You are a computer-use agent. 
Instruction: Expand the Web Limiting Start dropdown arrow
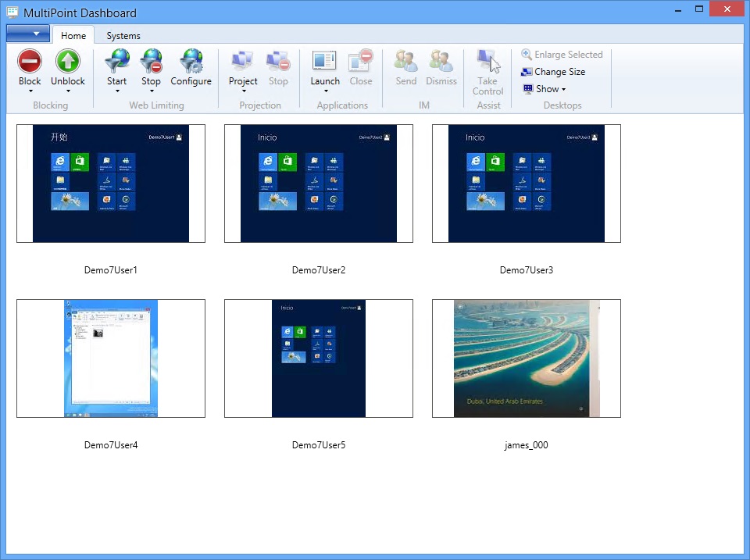click(117, 91)
